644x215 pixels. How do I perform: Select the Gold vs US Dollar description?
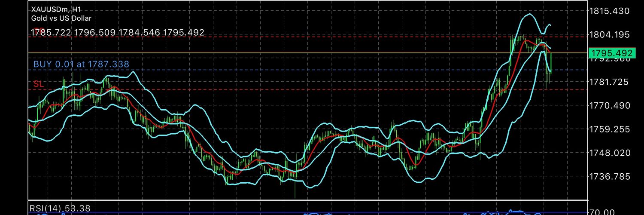(x=61, y=18)
